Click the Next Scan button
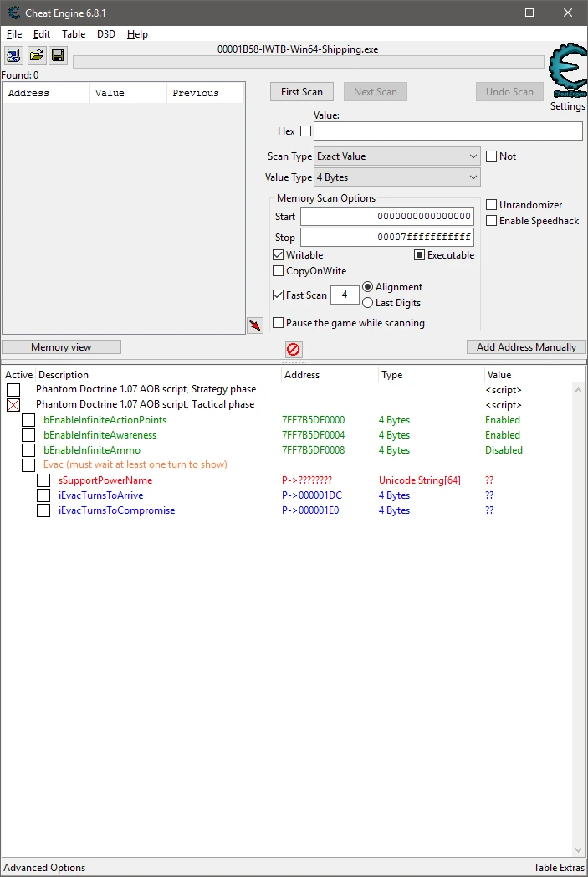This screenshot has height=877, width=588. [376, 92]
